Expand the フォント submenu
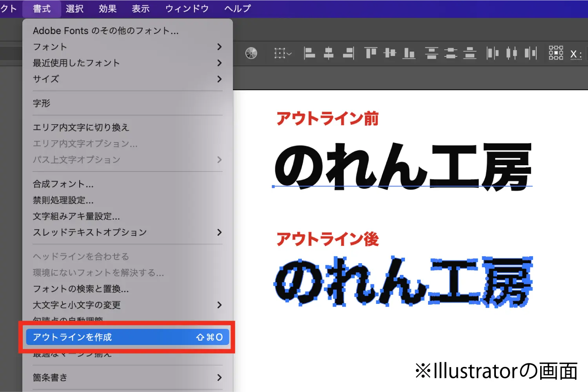The image size is (588, 392). pyautogui.click(x=50, y=47)
